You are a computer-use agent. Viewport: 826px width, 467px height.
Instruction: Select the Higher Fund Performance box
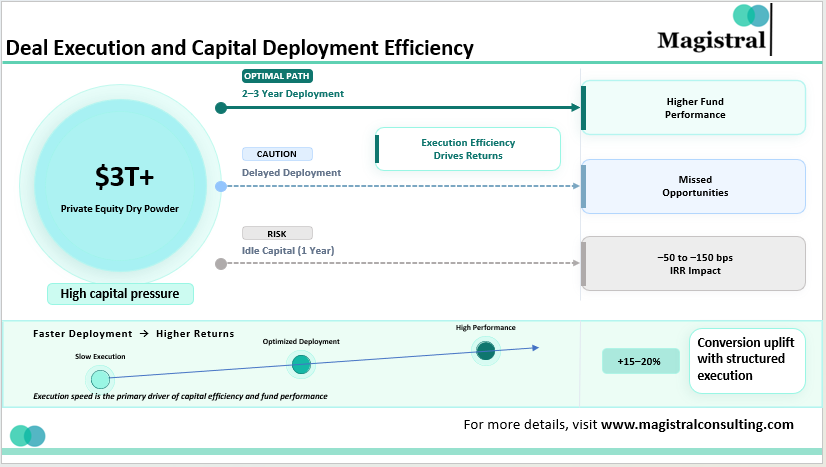694,108
